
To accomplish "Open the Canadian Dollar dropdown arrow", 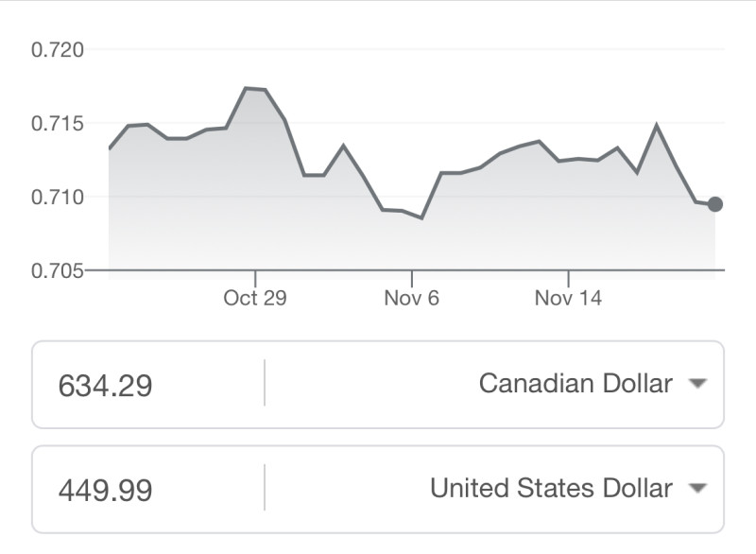I will [x=697, y=384].
